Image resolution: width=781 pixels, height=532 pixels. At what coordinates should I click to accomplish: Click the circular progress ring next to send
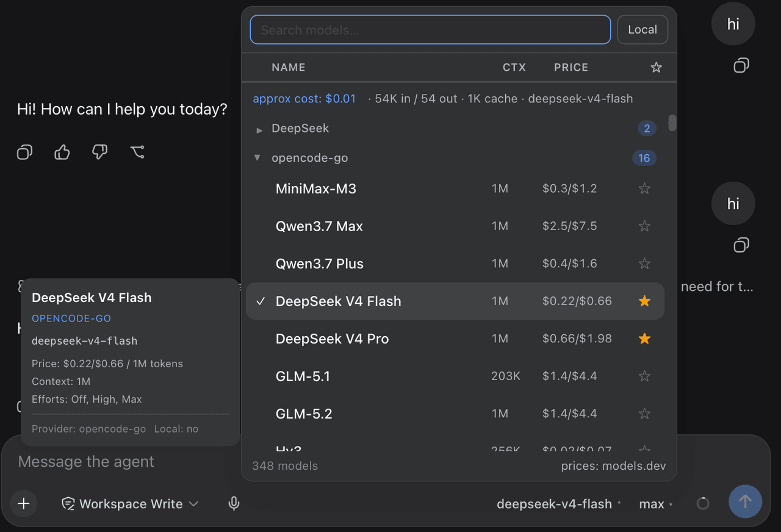(703, 503)
